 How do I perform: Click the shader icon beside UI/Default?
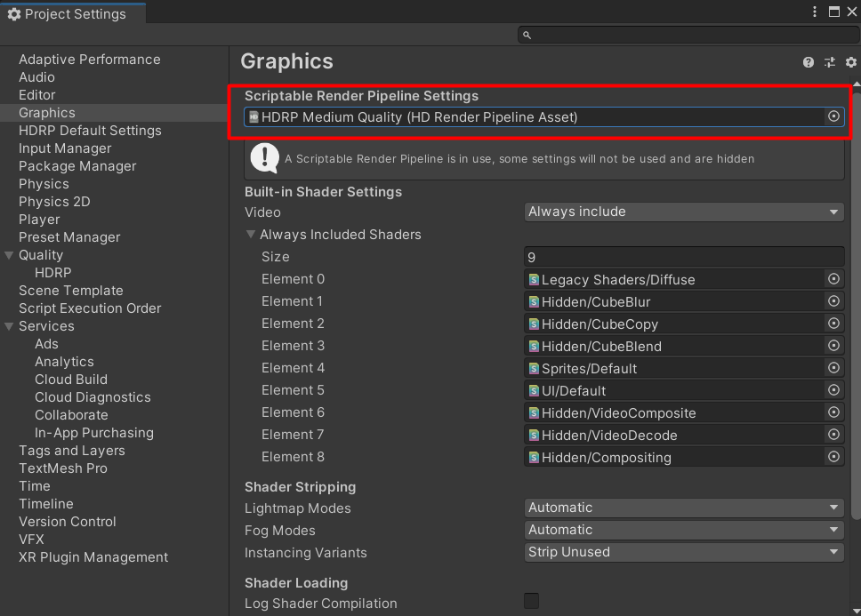click(x=534, y=390)
